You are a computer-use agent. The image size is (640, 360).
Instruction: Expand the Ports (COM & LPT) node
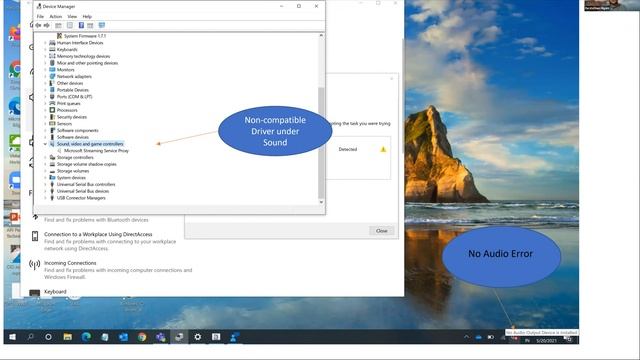[x=45, y=97]
